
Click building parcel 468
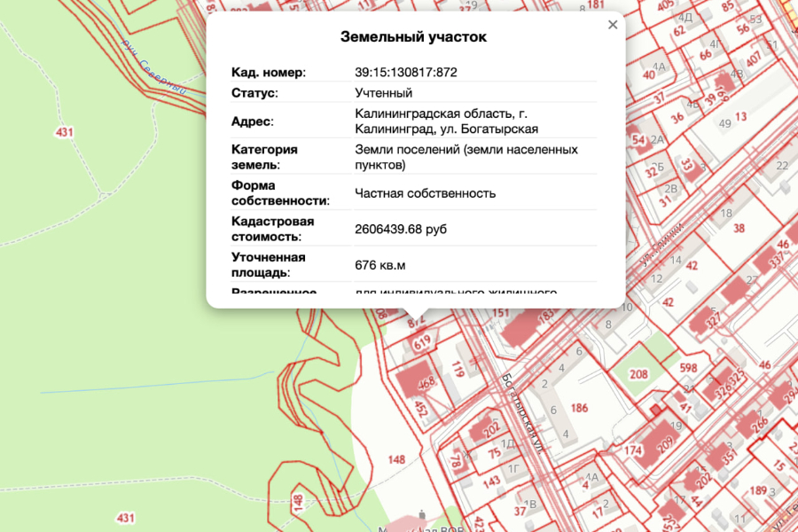pyautogui.click(x=426, y=382)
